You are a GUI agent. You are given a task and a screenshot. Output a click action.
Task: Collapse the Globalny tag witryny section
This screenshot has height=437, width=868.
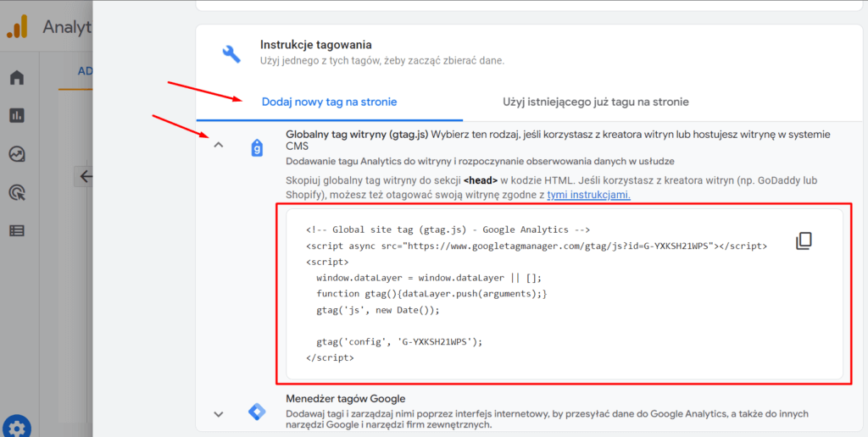click(219, 146)
